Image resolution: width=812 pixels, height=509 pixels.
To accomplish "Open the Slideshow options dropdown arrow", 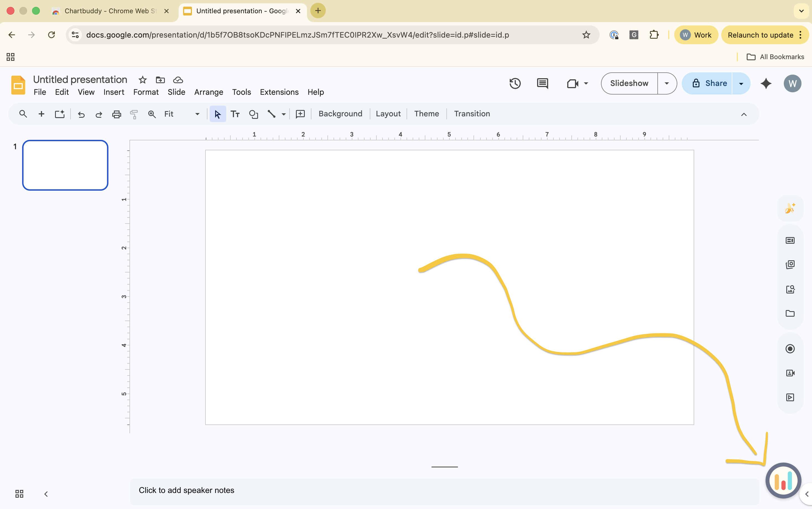I will pyautogui.click(x=667, y=83).
